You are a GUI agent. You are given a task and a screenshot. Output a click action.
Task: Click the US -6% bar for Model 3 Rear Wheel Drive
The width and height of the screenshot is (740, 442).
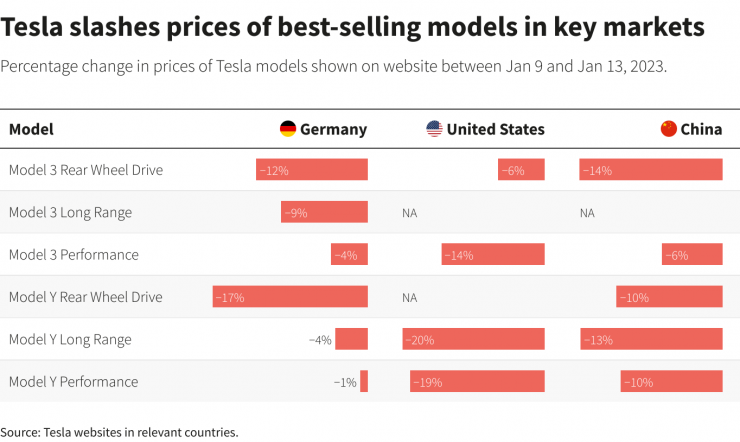pos(521,169)
